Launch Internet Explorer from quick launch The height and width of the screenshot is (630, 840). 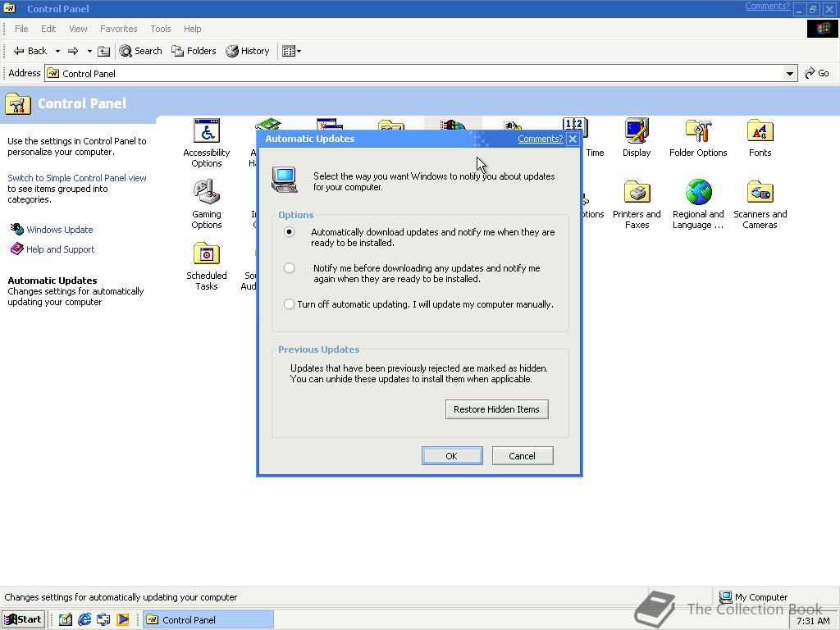pos(84,620)
